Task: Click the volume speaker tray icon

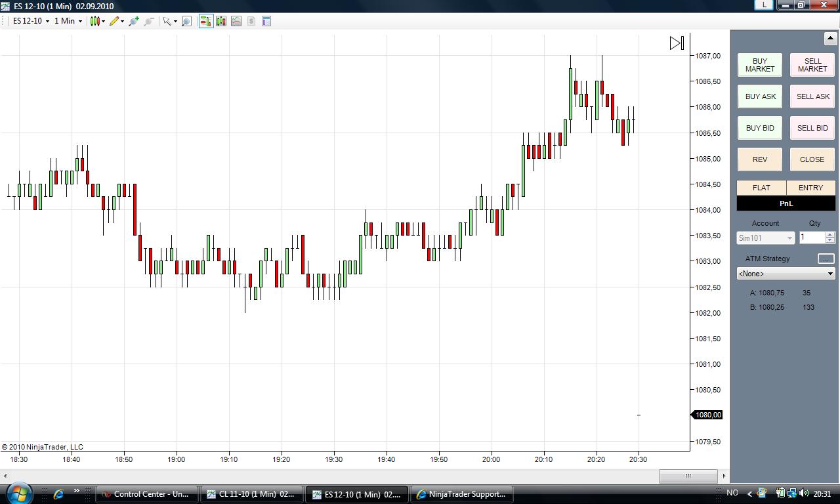Action: (x=805, y=493)
